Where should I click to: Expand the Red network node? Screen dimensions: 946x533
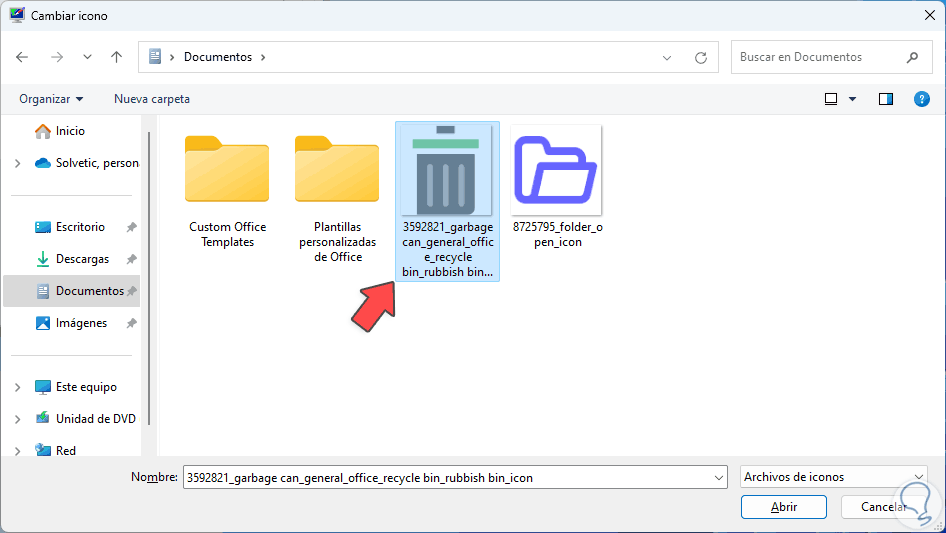tap(17, 451)
